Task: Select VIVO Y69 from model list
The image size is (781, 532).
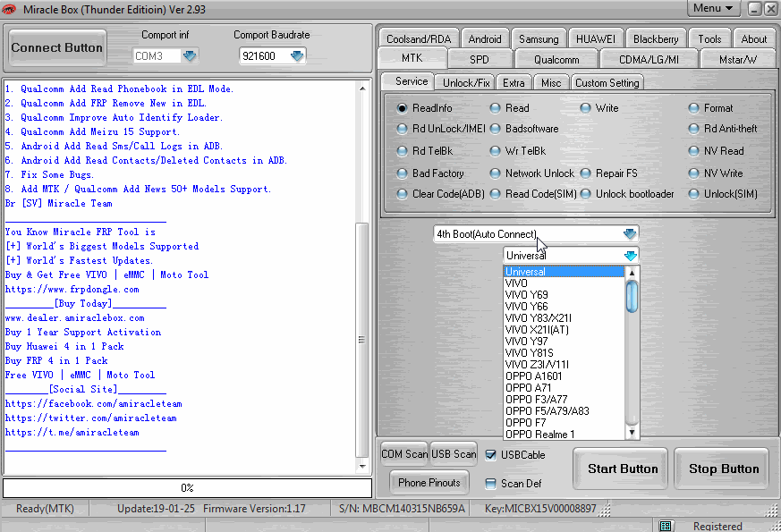Action: [527, 295]
